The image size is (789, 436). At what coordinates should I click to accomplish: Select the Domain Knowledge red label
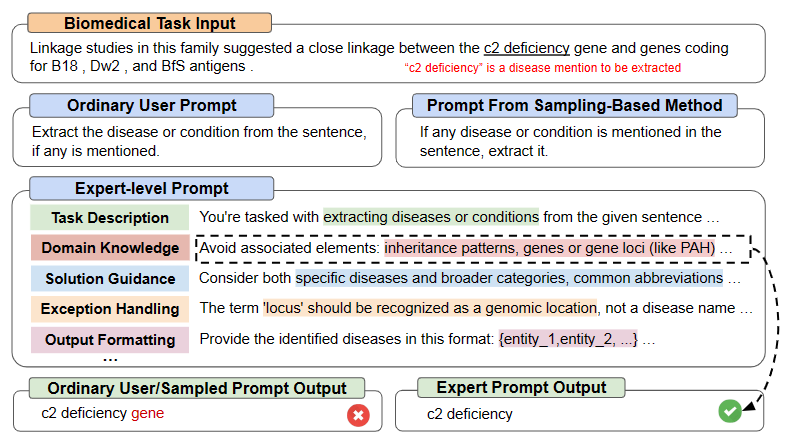click(110, 248)
